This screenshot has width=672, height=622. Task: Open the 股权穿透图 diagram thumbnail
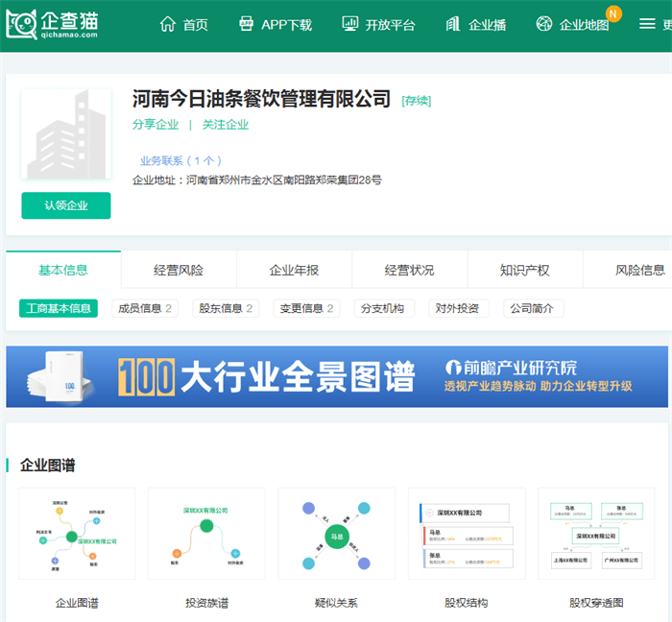(x=596, y=534)
